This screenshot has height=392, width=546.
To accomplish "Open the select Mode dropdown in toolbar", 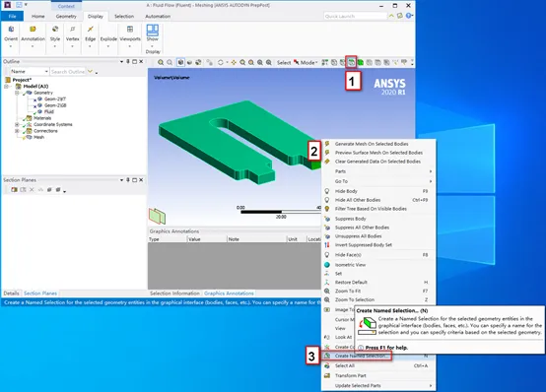I will point(308,63).
